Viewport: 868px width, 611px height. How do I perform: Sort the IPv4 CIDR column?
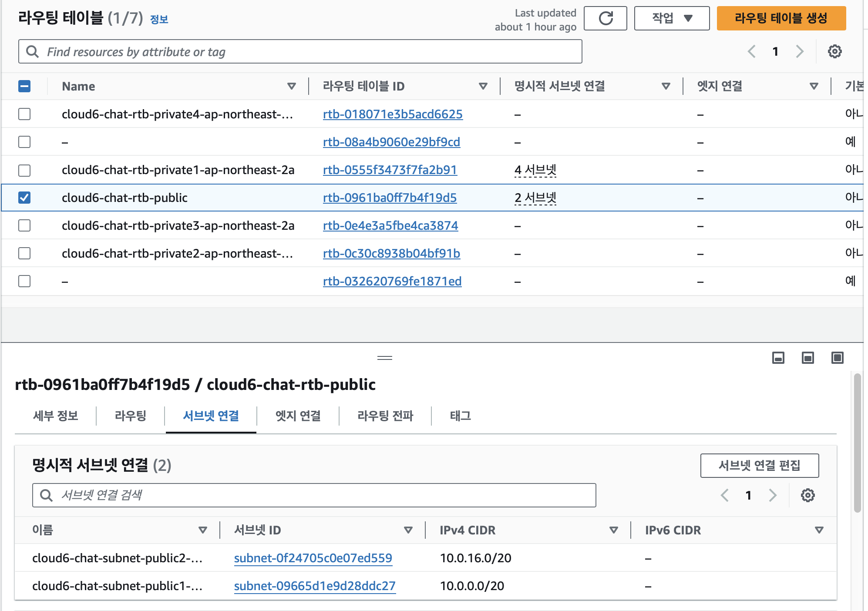click(613, 530)
